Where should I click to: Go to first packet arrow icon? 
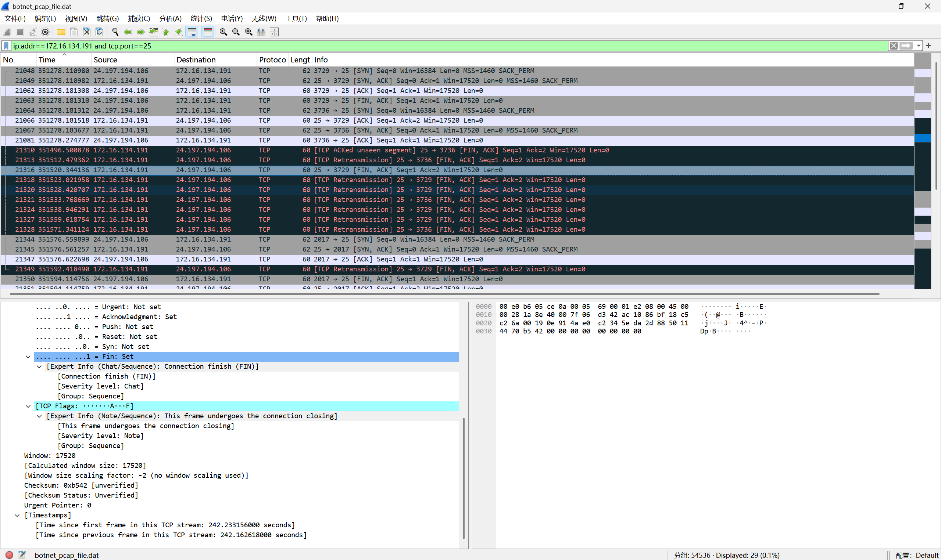click(166, 32)
